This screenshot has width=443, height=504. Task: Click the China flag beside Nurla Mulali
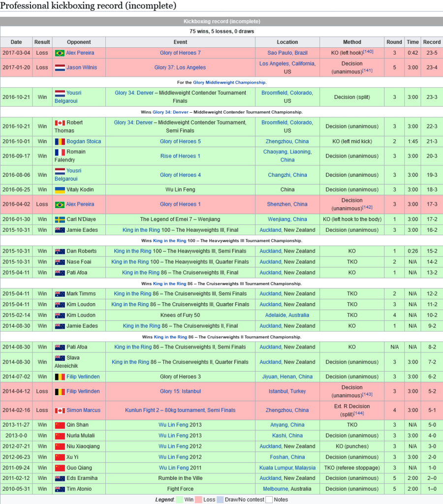60,436
